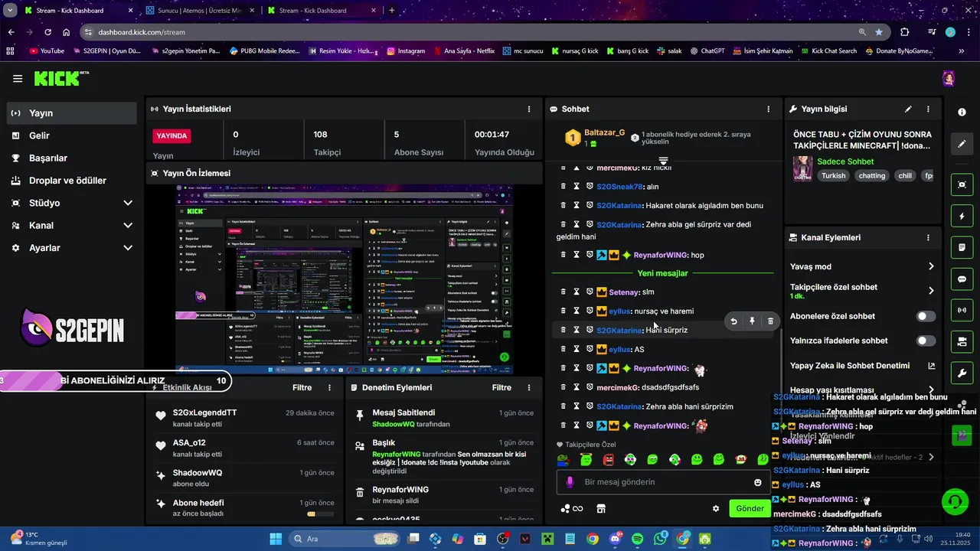This screenshot has height=551, width=980.
Task: Click the purple microphone icon in message box
Action: click(x=570, y=482)
